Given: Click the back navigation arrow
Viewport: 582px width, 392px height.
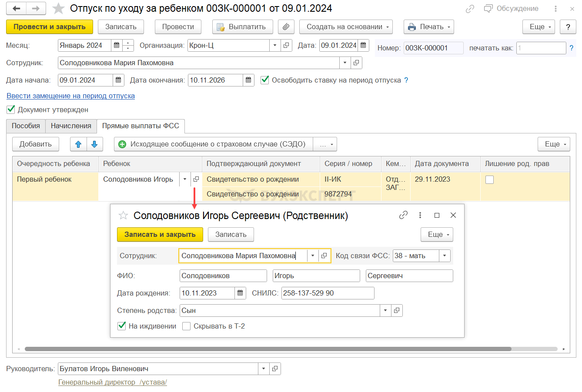Looking at the screenshot, I should [17, 8].
